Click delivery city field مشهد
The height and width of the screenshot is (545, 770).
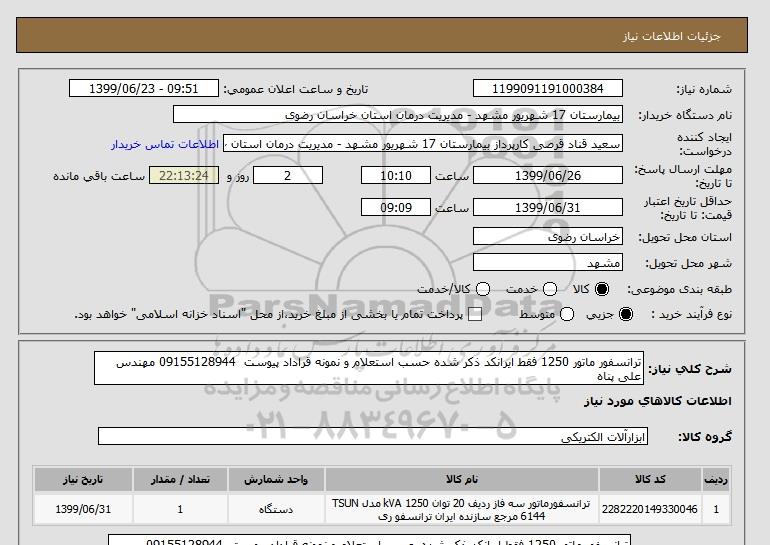pos(548,263)
